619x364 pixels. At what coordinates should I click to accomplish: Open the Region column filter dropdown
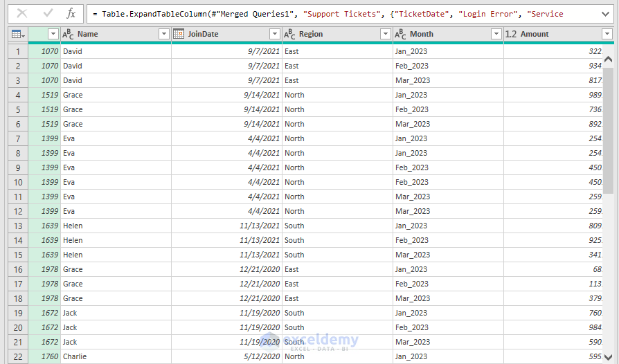click(386, 35)
